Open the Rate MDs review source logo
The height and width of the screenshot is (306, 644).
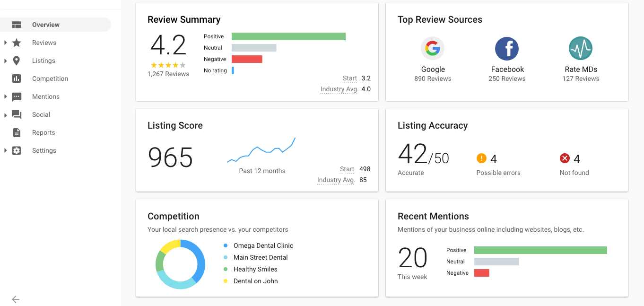581,48
